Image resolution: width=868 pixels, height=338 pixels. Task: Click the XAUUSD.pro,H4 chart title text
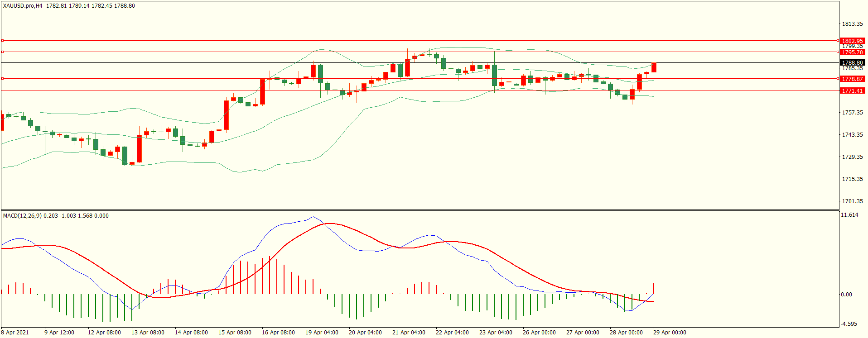(23, 6)
